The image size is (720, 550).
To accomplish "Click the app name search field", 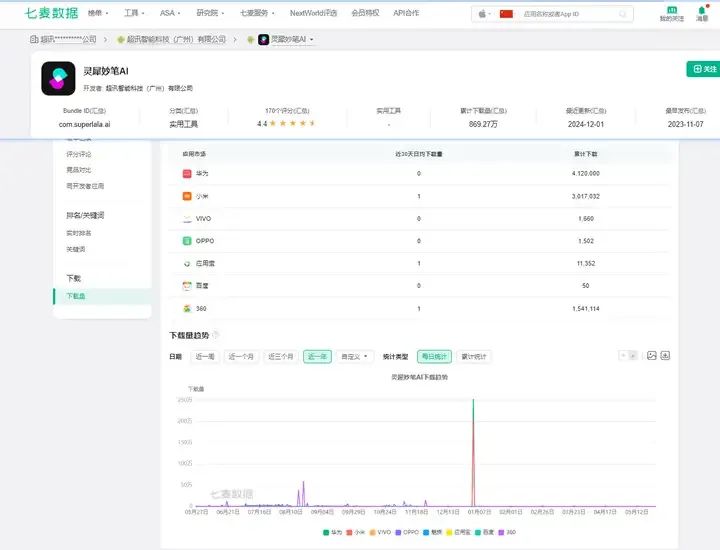I will pos(570,14).
